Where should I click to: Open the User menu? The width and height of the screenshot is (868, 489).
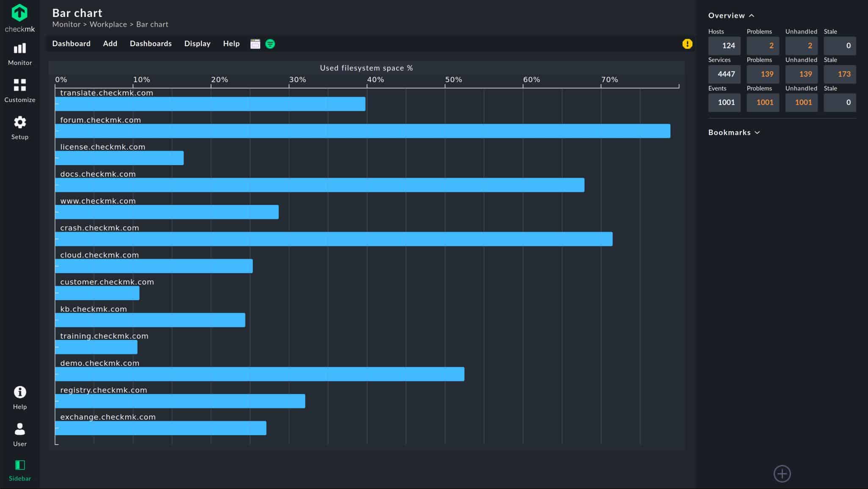[20, 434]
